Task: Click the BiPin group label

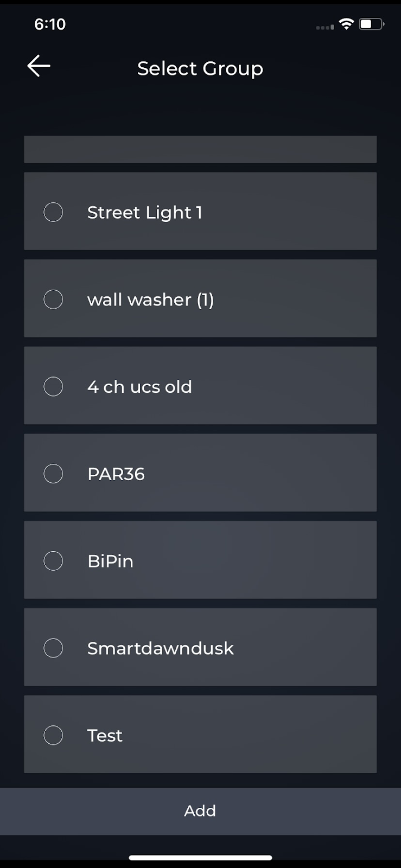Action: pos(110,561)
